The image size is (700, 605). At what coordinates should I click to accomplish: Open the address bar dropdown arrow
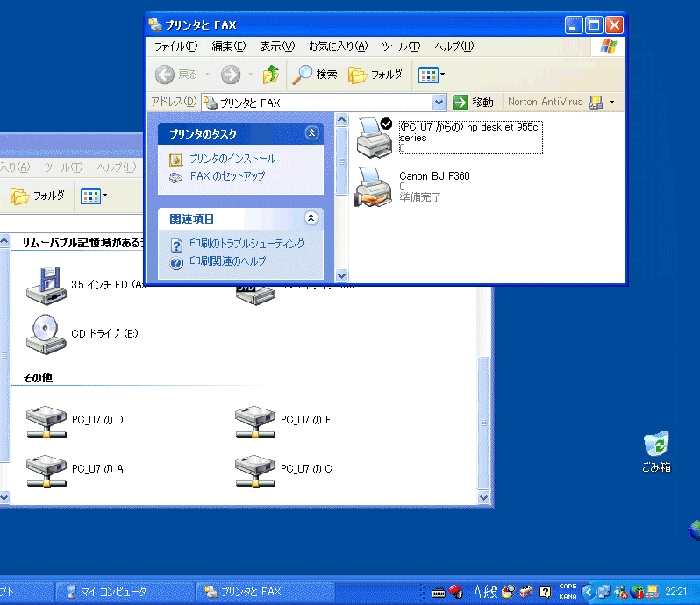click(439, 103)
